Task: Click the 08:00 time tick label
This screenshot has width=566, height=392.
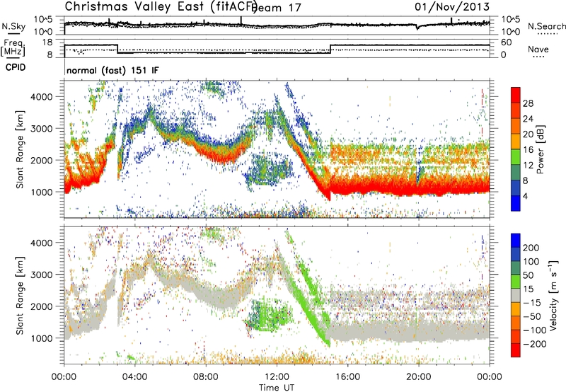Action: tap(206, 377)
